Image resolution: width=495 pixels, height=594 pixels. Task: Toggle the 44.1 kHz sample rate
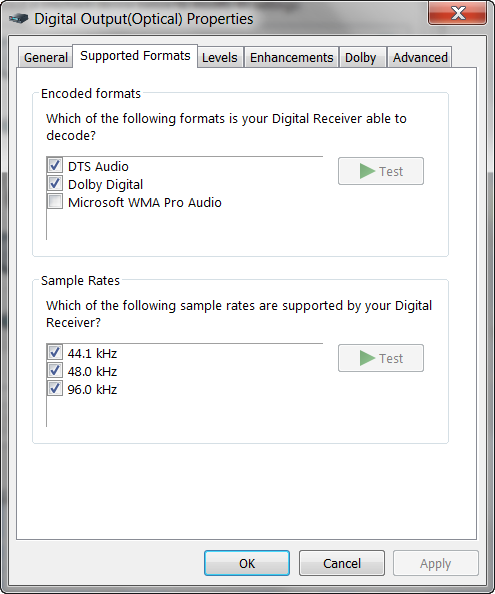pyautogui.click(x=55, y=352)
